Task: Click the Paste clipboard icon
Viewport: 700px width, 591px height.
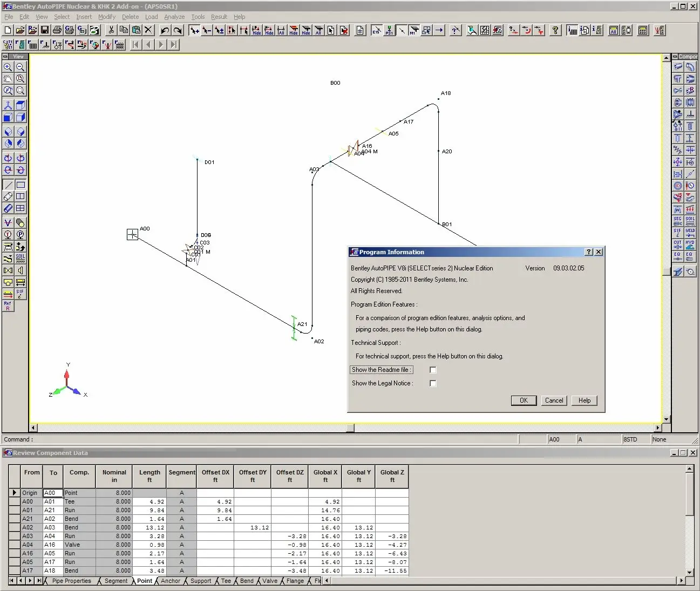Action: point(137,30)
